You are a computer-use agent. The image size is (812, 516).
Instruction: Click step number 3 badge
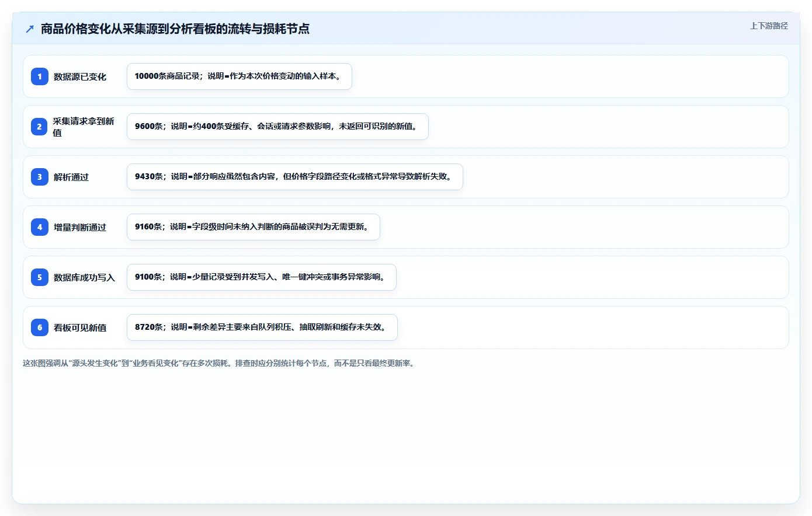pos(40,177)
